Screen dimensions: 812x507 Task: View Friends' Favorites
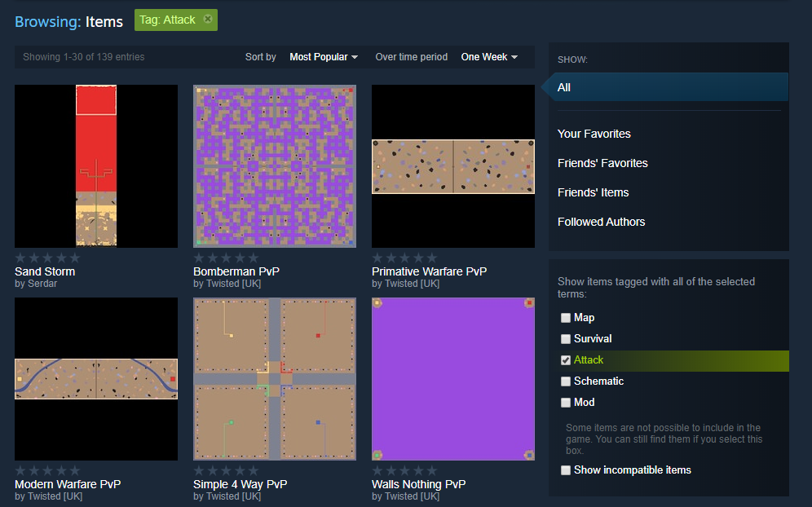click(x=602, y=163)
